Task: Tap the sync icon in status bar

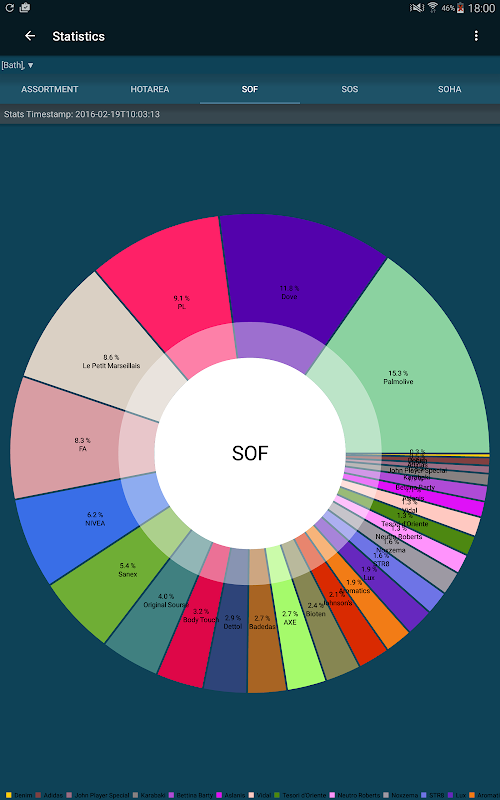Action: click(9, 8)
